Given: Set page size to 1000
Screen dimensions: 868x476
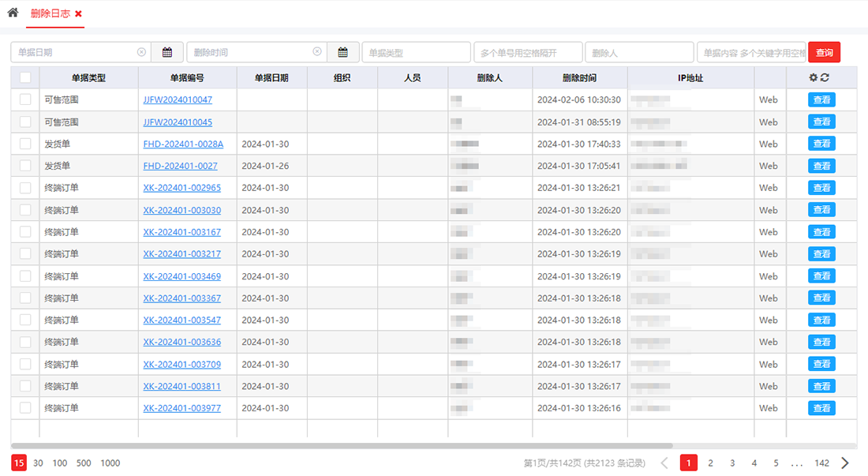Looking at the screenshot, I should 110,463.
